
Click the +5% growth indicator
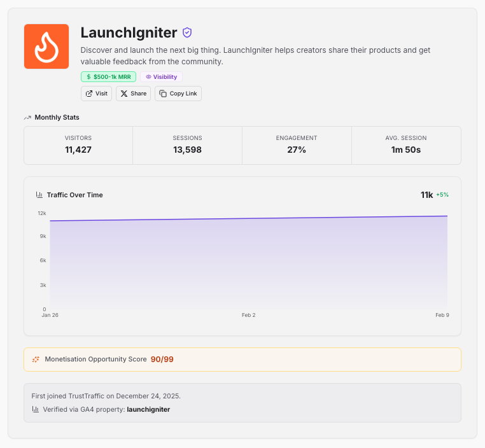pos(442,195)
